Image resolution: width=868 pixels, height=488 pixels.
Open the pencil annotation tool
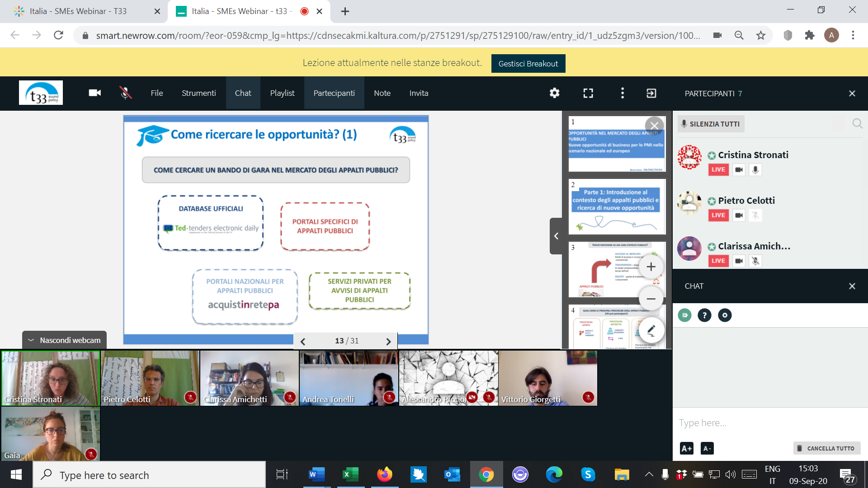651,330
